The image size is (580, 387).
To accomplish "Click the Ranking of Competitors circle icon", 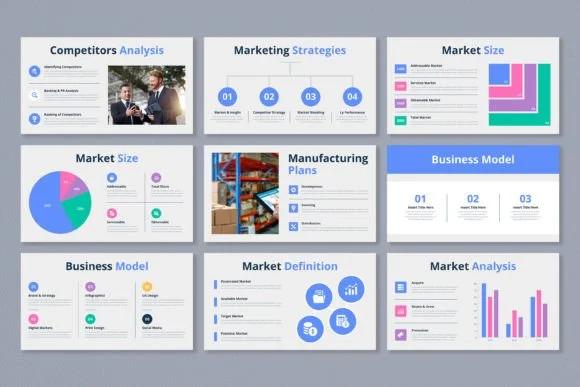I will coord(34,119).
